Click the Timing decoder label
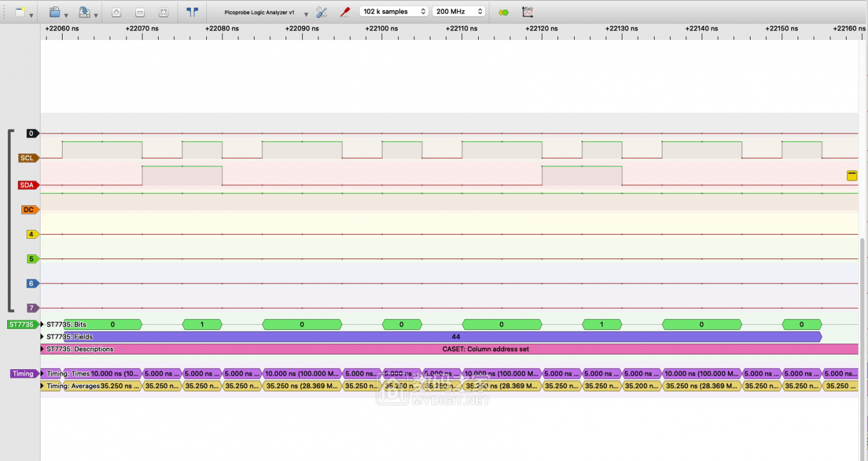Screen dimensions: 868x461 click(24, 373)
